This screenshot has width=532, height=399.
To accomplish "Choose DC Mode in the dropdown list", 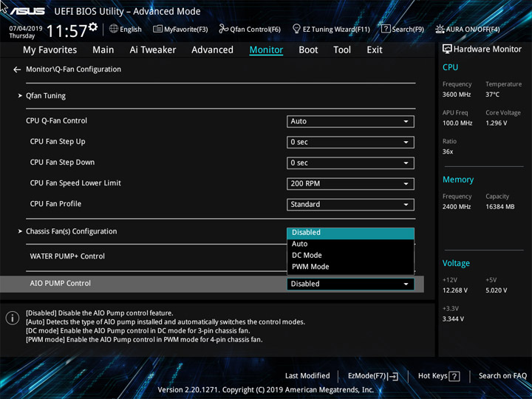I will 350,256.
